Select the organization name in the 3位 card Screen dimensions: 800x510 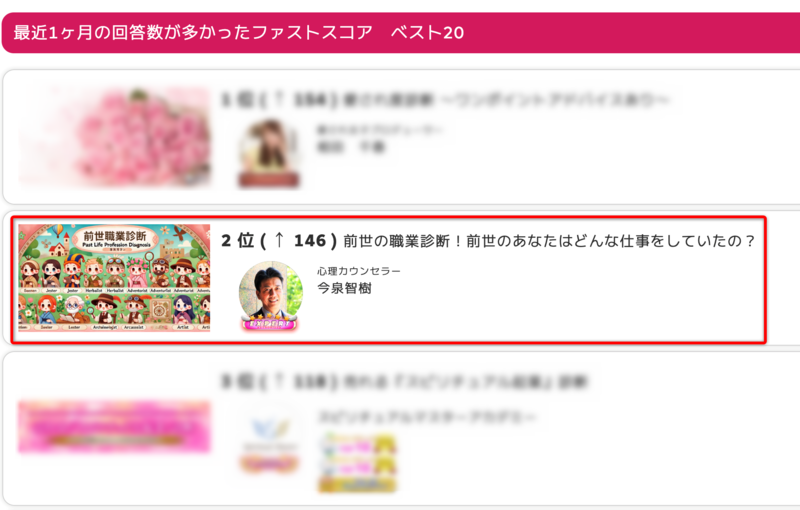(427, 417)
